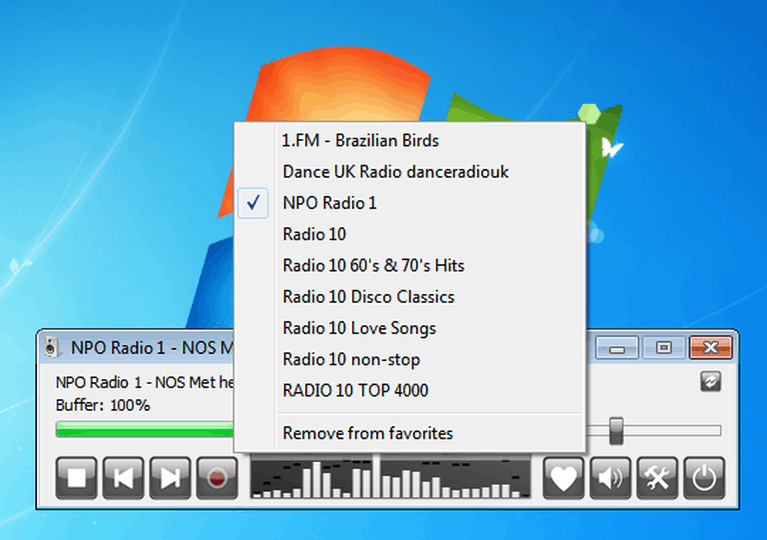Click the green buffer progress bar

(x=145, y=429)
